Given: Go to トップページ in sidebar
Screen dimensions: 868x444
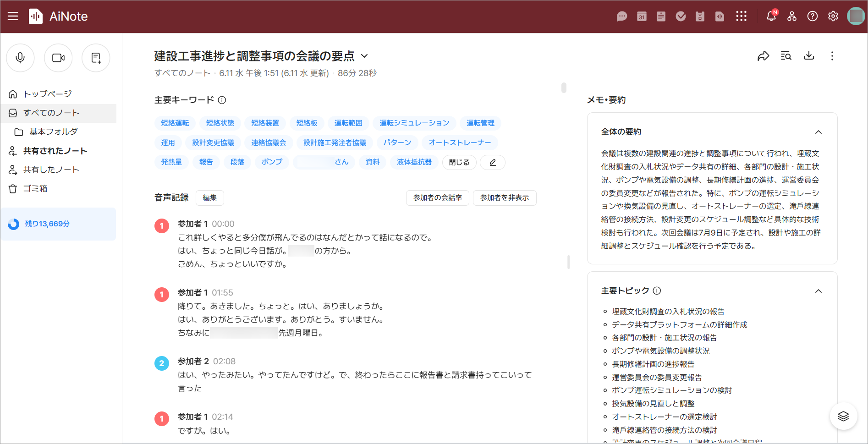Looking at the screenshot, I should point(48,94).
